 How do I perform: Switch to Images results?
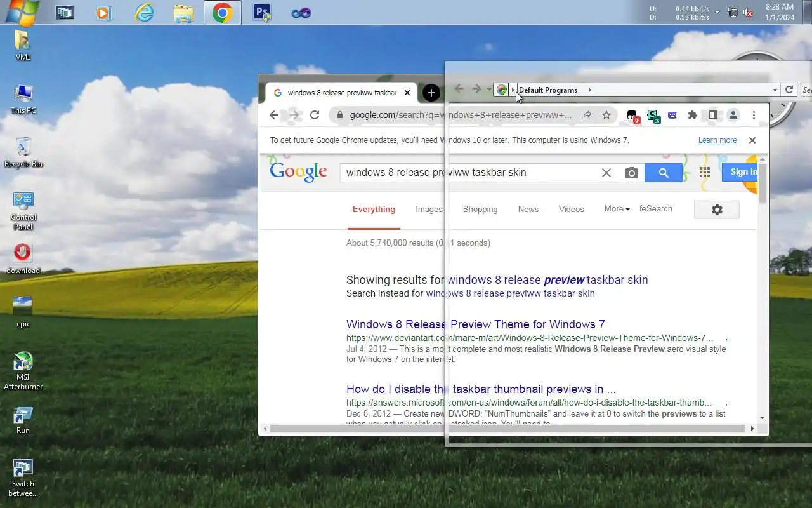tap(429, 210)
